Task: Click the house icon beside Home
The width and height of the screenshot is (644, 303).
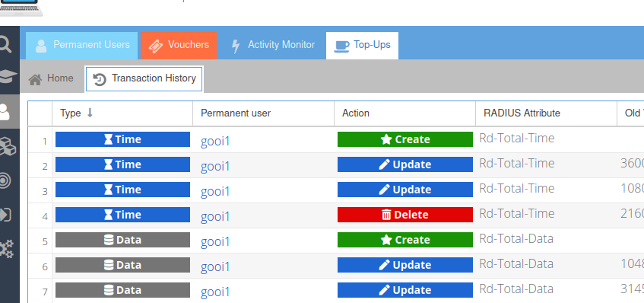Action: coord(35,79)
